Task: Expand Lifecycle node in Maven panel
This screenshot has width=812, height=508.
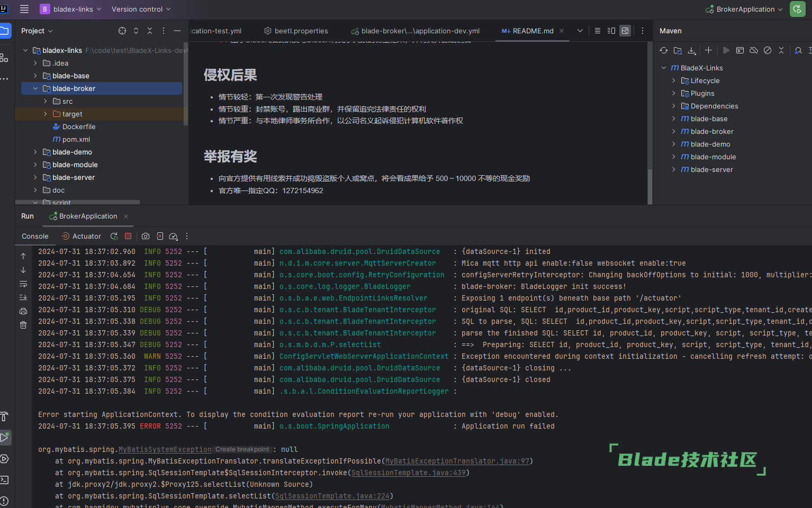Action: (674, 80)
